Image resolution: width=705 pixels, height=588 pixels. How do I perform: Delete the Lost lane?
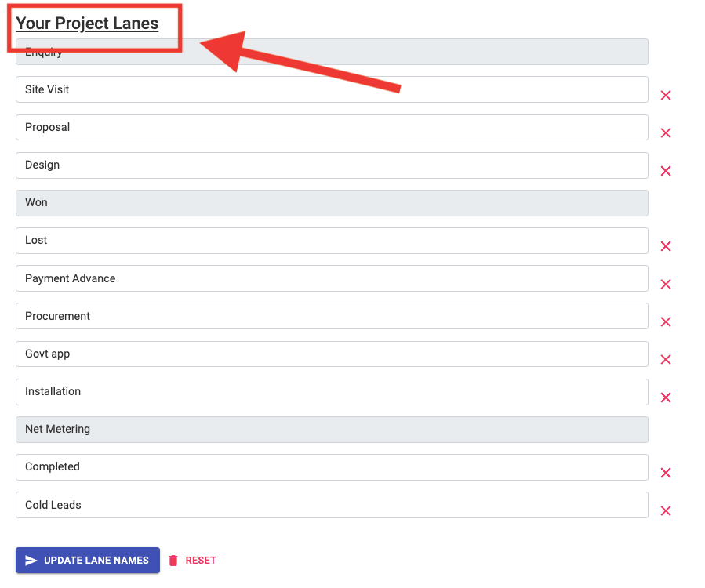click(666, 246)
